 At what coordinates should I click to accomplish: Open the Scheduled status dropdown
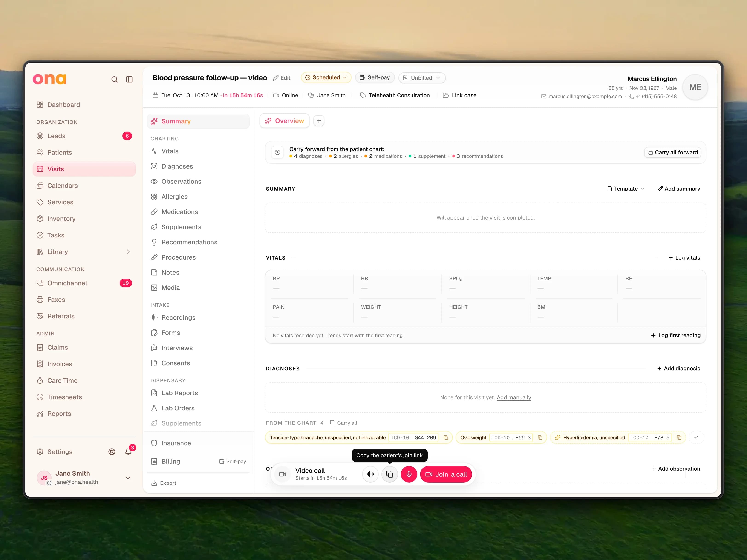pos(326,78)
